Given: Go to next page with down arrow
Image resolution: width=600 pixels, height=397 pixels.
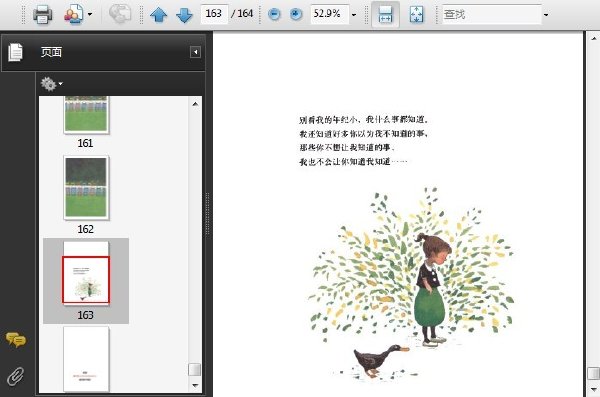Looking at the screenshot, I should tap(184, 15).
